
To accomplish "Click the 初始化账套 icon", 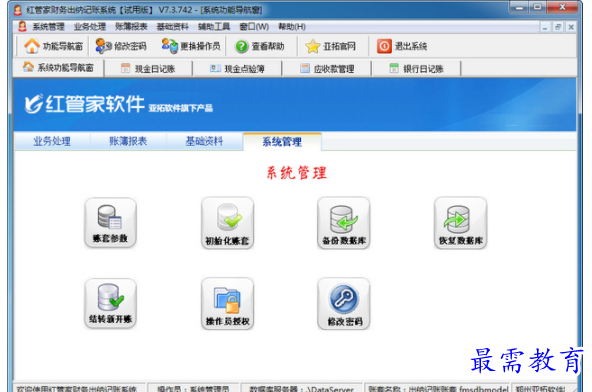I will (x=227, y=223).
